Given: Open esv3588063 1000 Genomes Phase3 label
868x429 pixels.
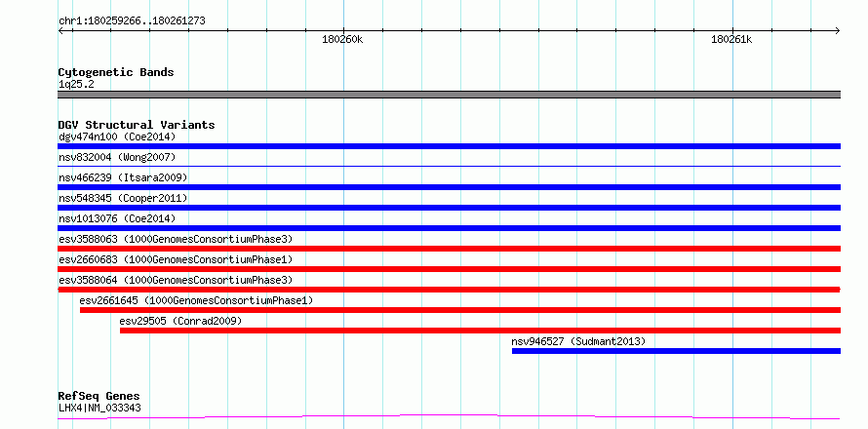Looking at the screenshot, I should [176, 239].
